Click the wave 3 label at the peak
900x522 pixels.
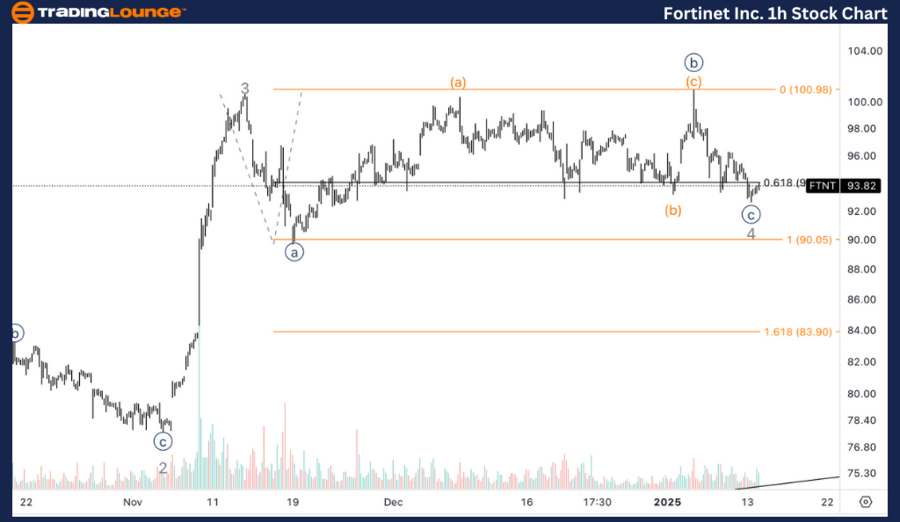(x=245, y=88)
